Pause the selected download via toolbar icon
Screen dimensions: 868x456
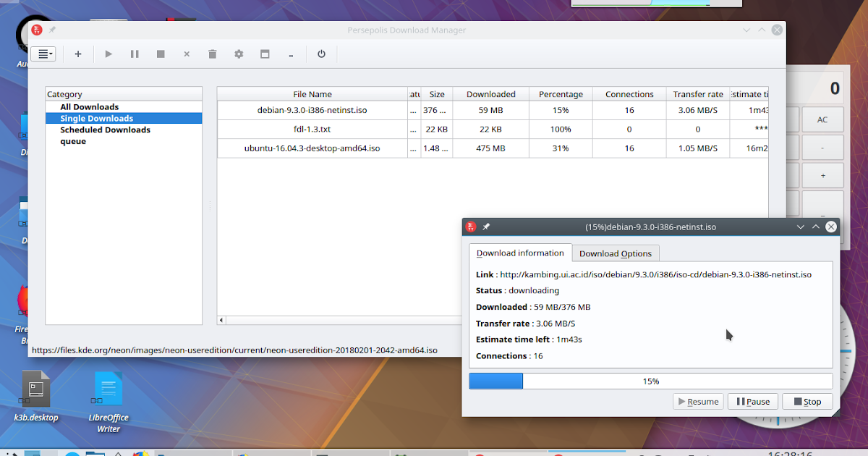(135, 54)
